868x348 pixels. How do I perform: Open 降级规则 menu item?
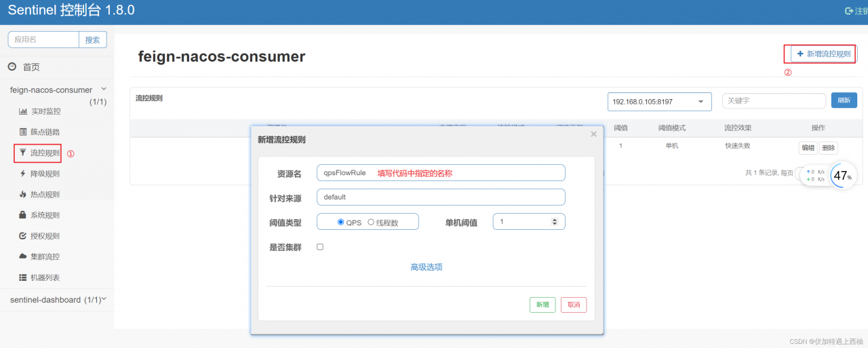click(x=45, y=174)
